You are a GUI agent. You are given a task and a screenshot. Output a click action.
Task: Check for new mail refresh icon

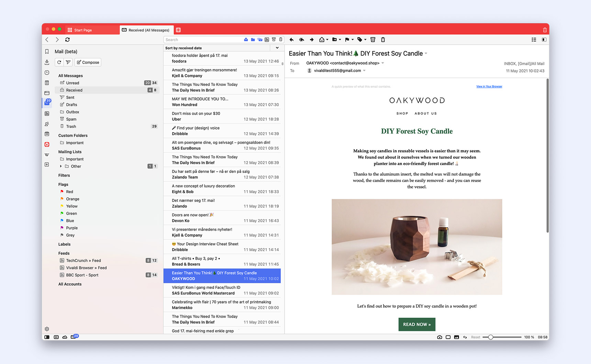point(59,62)
